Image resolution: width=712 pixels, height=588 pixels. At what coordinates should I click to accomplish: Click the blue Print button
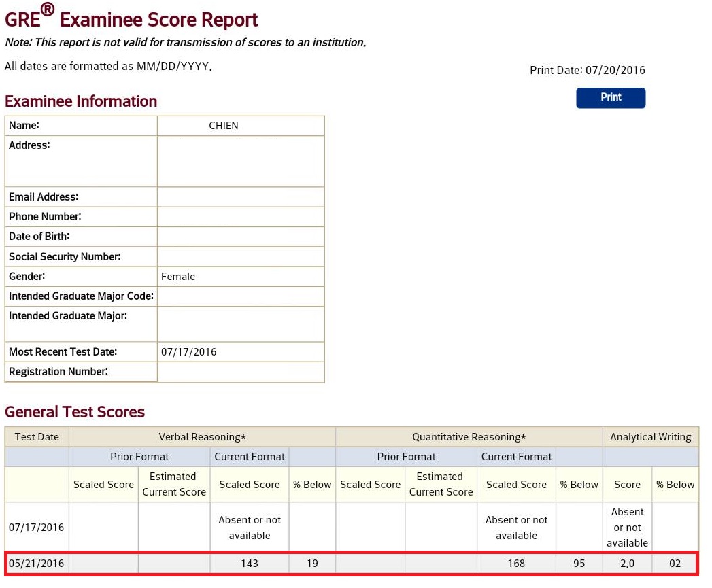pos(611,98)
